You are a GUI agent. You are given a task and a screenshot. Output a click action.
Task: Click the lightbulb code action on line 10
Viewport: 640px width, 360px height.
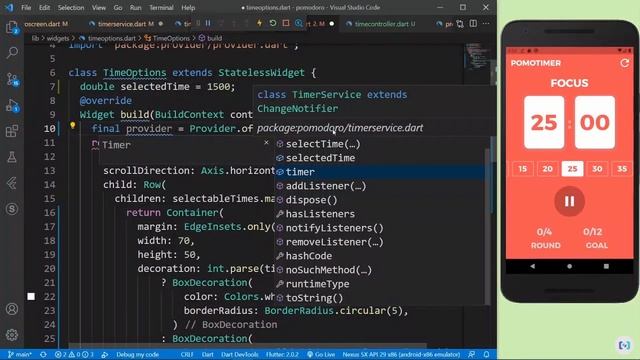73,125
